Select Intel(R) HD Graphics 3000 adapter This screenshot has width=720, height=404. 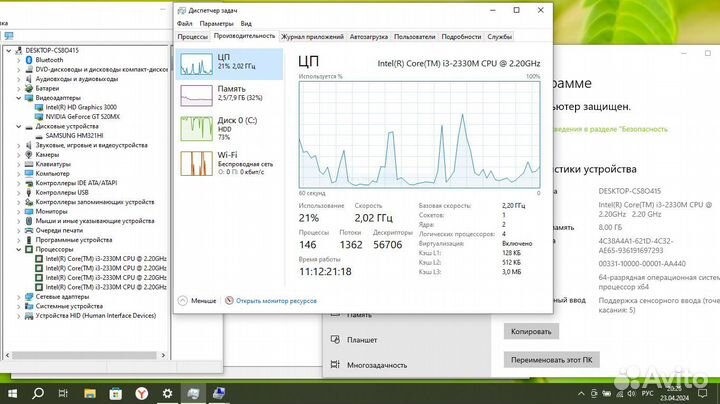point(81,107)
